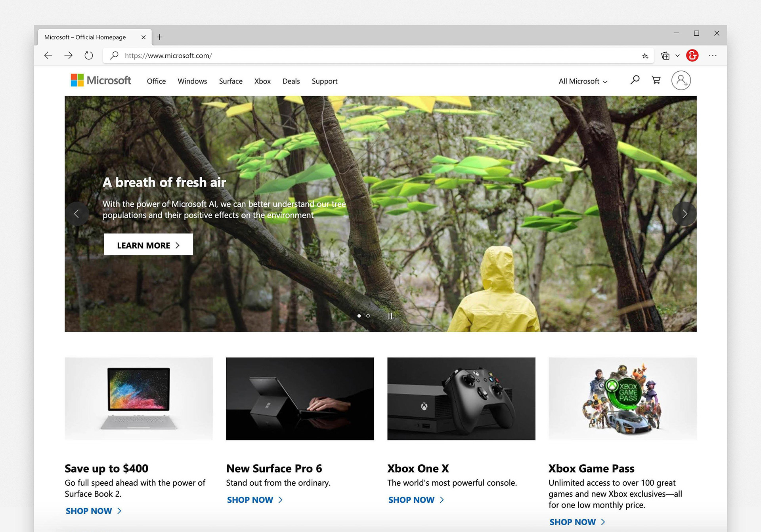Image resolution: width=761 pixels, height=532 pixels.
Task: Open the Surface Book 2 product image
Action: pos(139,399)
